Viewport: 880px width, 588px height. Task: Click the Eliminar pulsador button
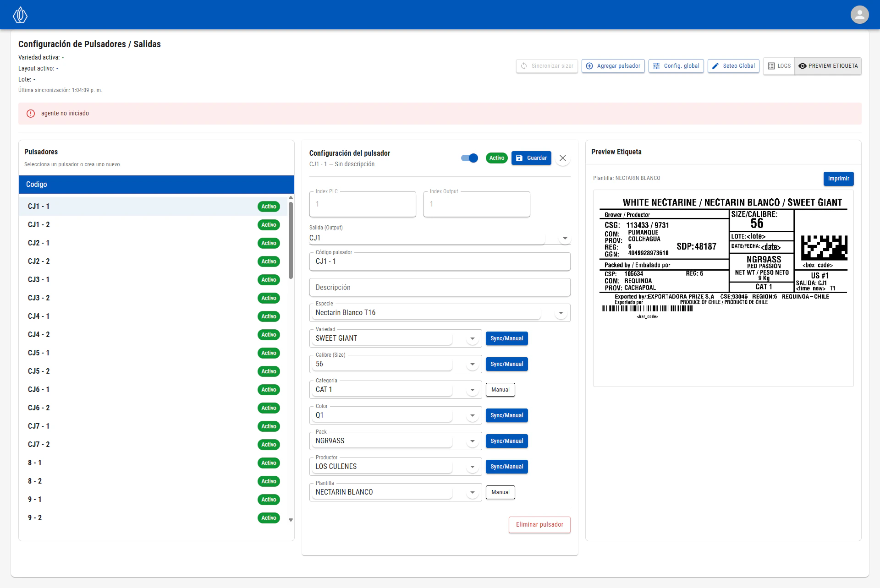(539, 525)
